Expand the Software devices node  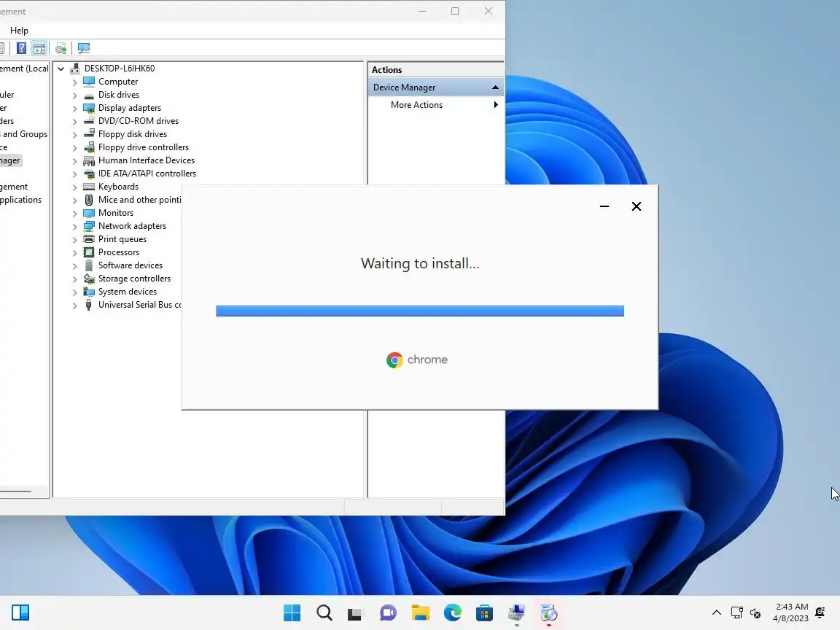click(75, 265)
